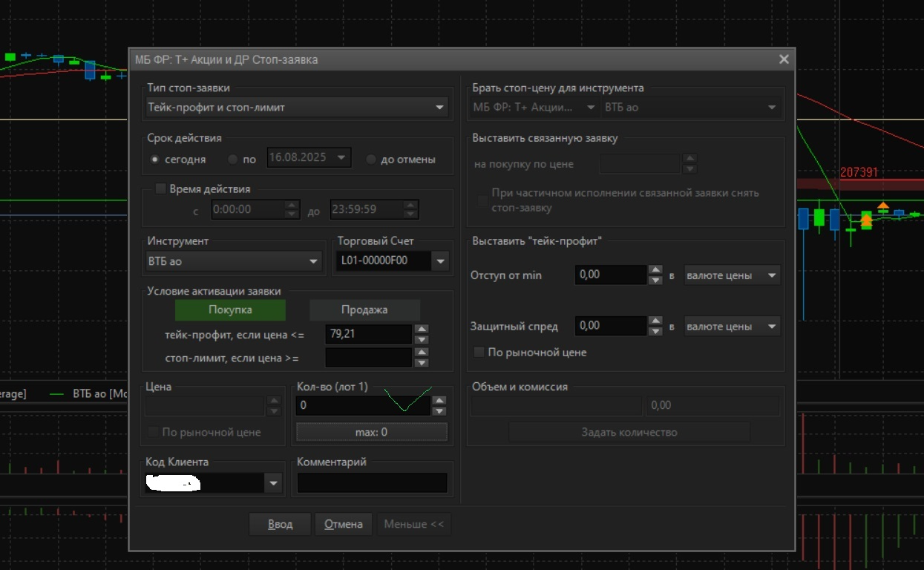Decrease Кол-во quantity with down arrow
The image size is (924, 570).
coord(439,410)
